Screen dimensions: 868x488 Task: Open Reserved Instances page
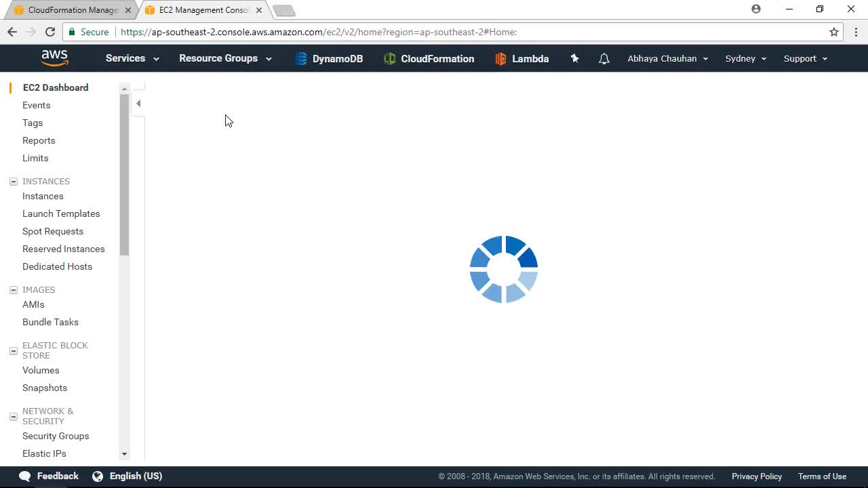pos(64,249)
